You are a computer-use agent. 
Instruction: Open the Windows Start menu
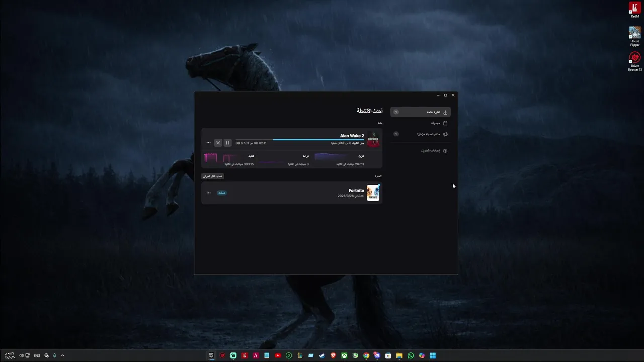pos(433,355)
